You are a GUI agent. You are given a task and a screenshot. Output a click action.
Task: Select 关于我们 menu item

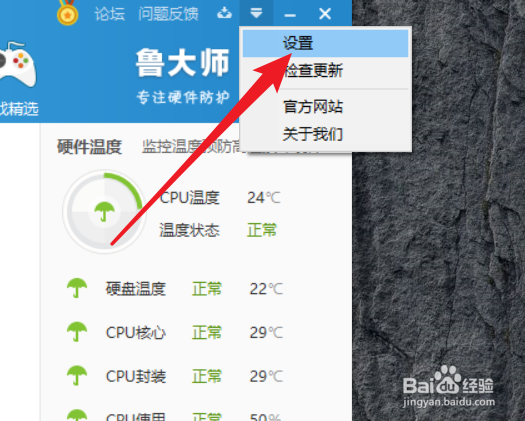click(313, 134)
